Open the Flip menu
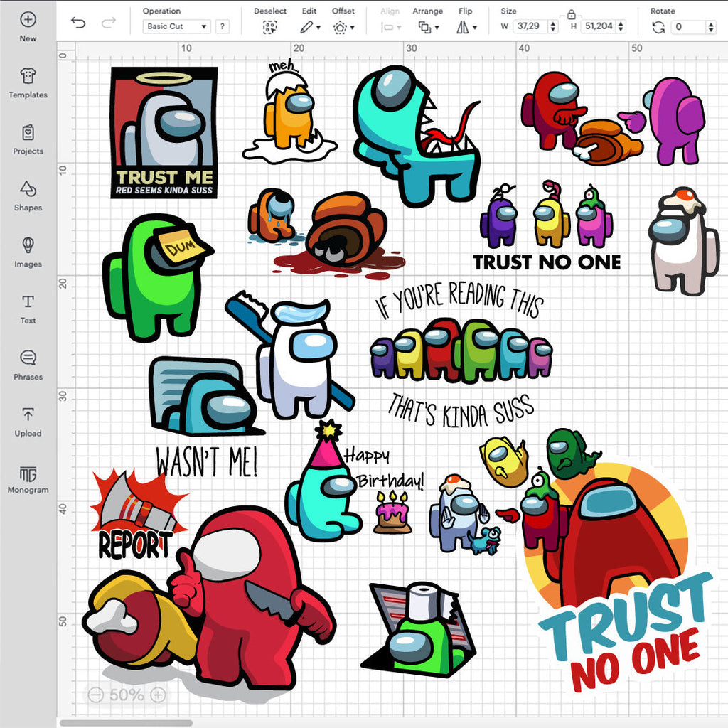728x728 pixels. click(466, 27)
